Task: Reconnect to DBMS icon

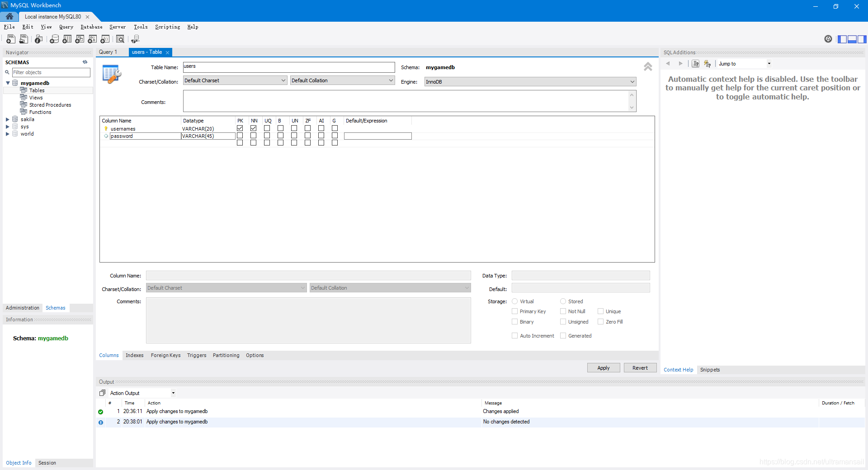Action: [135, 39]
